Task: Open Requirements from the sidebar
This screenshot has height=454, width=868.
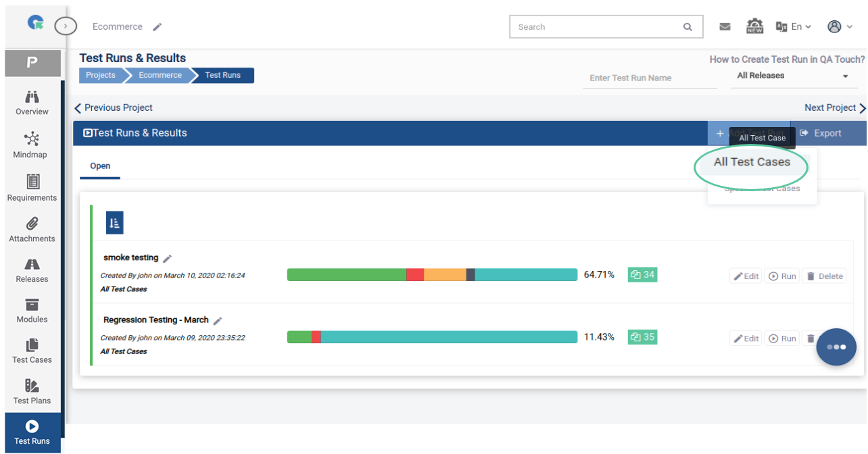Action: (x=32, y=188)
